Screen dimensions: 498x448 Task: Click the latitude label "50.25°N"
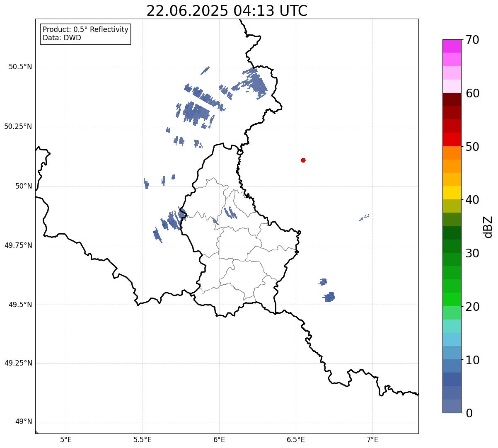pyautogui.click(x=18, y=126)
